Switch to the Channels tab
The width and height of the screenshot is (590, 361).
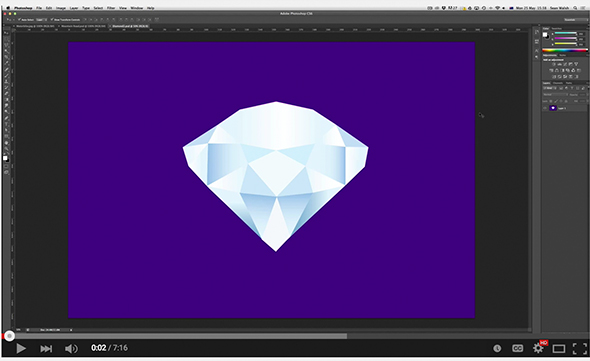[x=558, y=83]
